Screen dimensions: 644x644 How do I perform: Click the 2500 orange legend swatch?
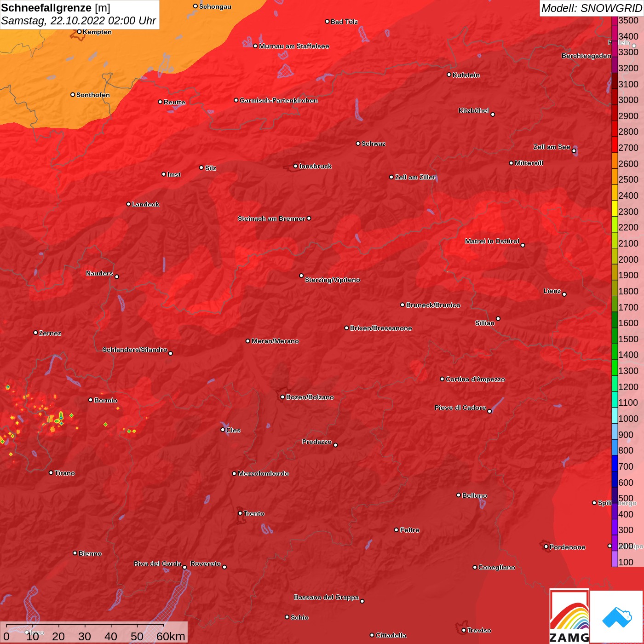click(615, 176)
